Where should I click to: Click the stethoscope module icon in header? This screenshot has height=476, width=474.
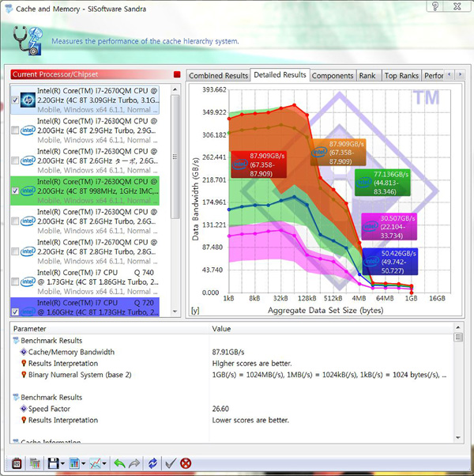(28, 41)
